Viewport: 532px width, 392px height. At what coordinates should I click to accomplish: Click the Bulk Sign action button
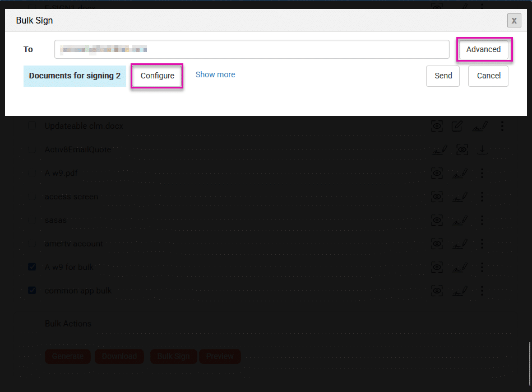(x=173, y=356)
